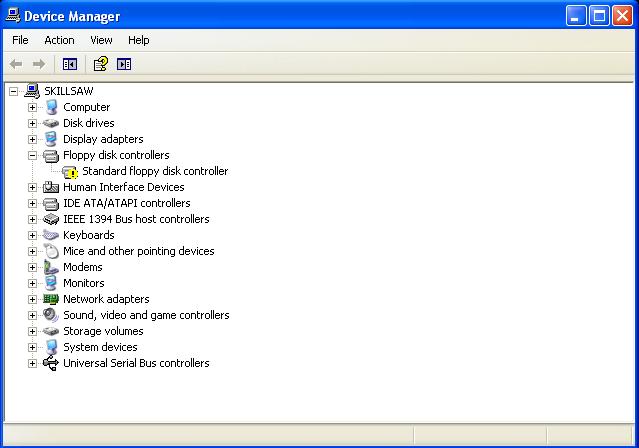Select the Disk drives label
Image resolution: width=639 pixels, height=448 pixels.
click(x=89, y=123)
